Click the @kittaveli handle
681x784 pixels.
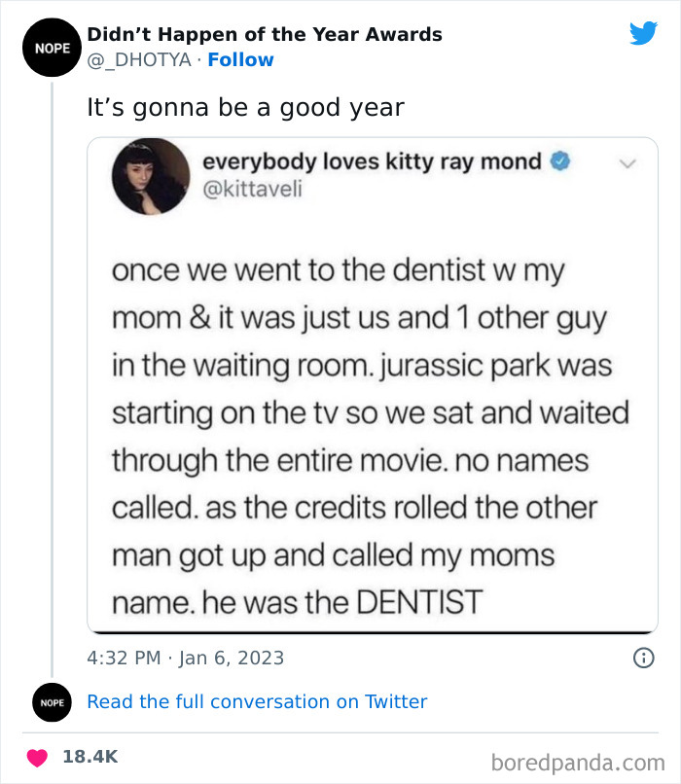tap(252, 188)
